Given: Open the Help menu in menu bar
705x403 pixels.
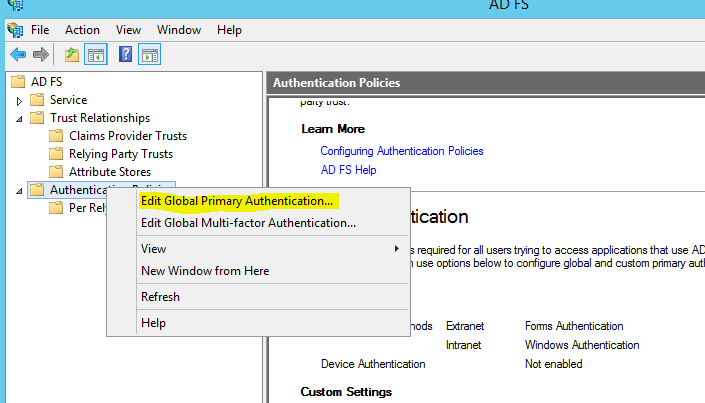Looking at the screenshot, I should pos(229,30).
